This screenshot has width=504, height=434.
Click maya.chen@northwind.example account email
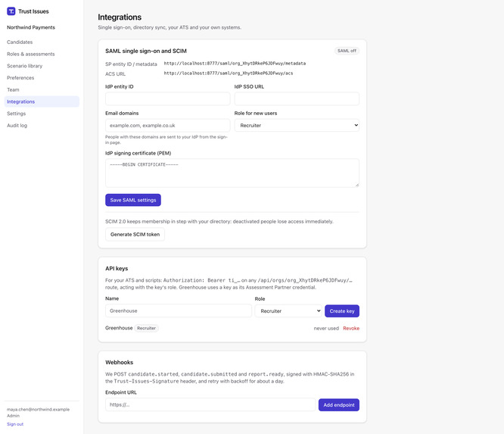(39, 410)
